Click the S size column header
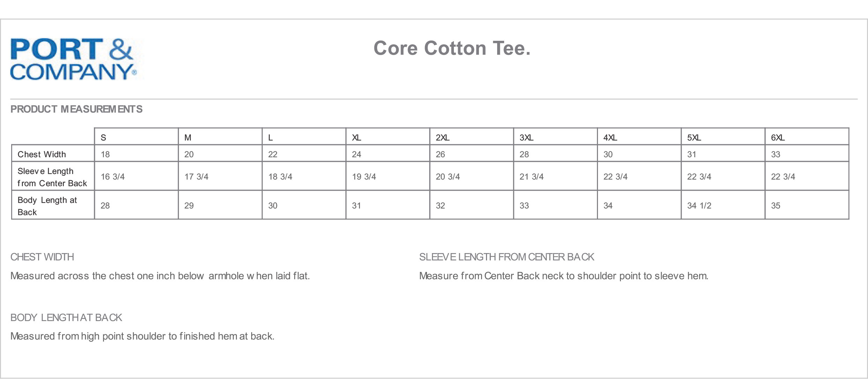This screenshot has width=868, height=388. pyautogui.click(x=103, y=138)
